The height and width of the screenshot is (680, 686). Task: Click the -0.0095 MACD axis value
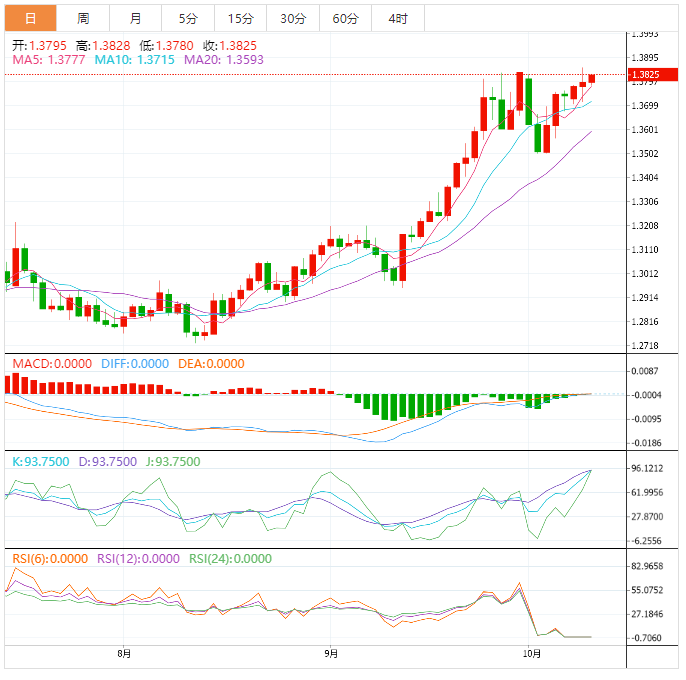(646, 420)
